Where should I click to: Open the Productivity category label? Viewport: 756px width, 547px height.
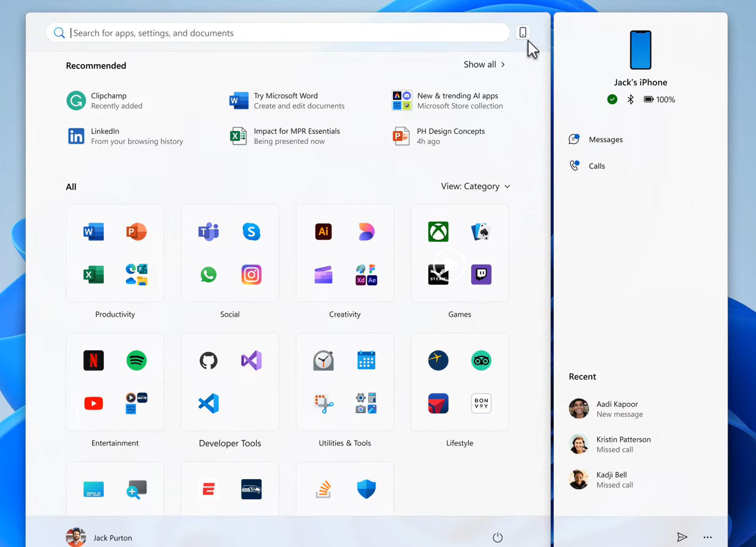[115, 314]
